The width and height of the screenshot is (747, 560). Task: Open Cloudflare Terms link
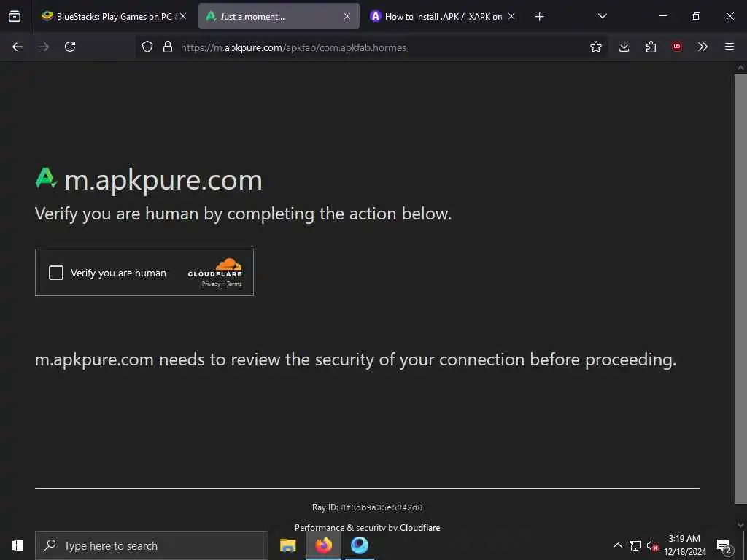point(234,284)
